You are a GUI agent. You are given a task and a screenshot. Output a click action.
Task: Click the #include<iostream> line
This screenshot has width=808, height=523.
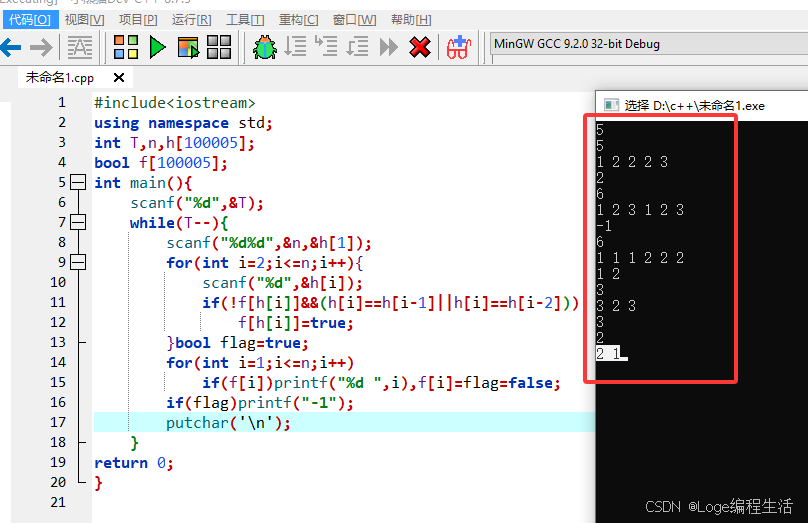(x=174, y=103)
